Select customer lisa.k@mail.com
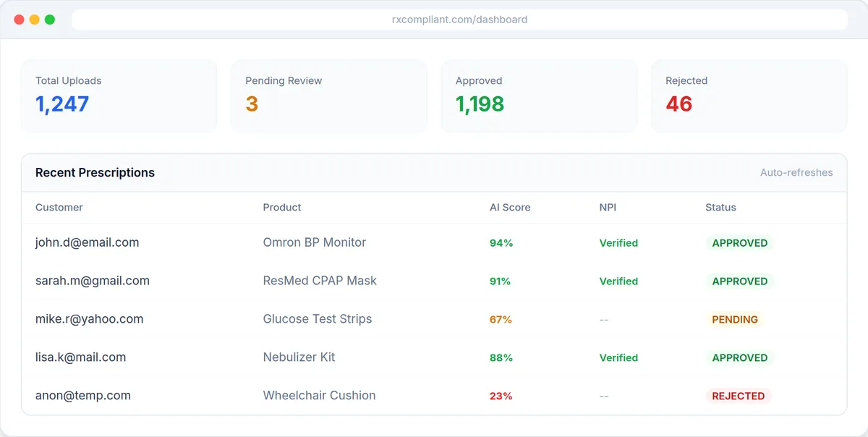868x437 pixels. tap(81, 357)
